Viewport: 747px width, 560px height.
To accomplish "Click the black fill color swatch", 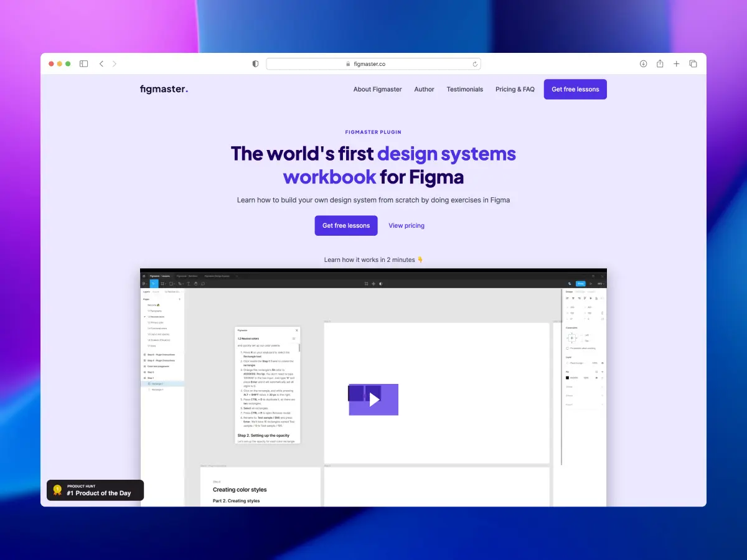I will (566, 378).
